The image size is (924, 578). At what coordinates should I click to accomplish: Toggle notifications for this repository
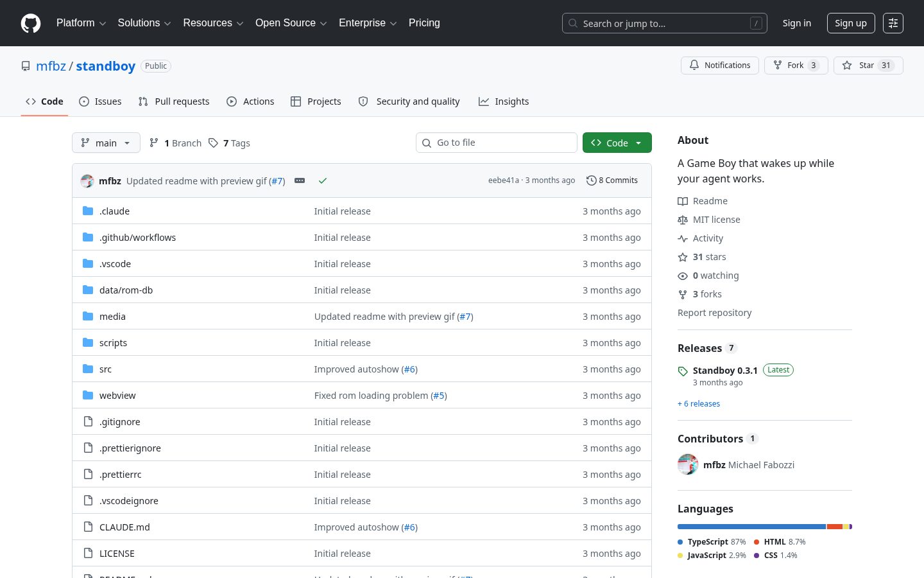pos(720,66)
